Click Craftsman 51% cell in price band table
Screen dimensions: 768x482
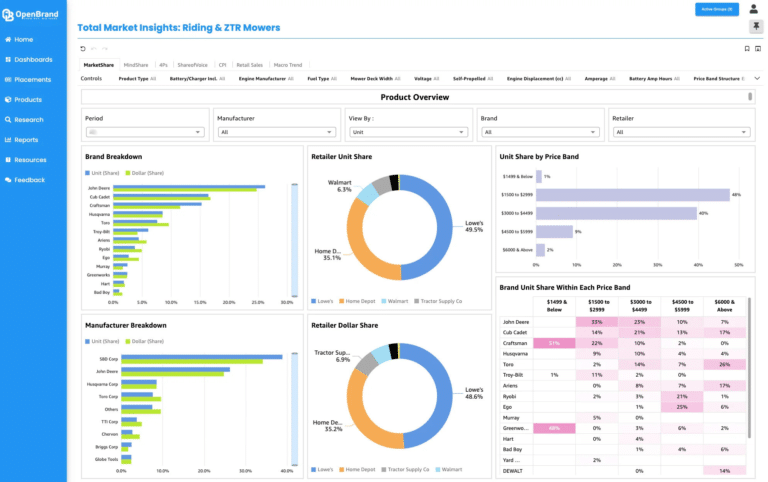pyautogui.click(x=554, y=343)
